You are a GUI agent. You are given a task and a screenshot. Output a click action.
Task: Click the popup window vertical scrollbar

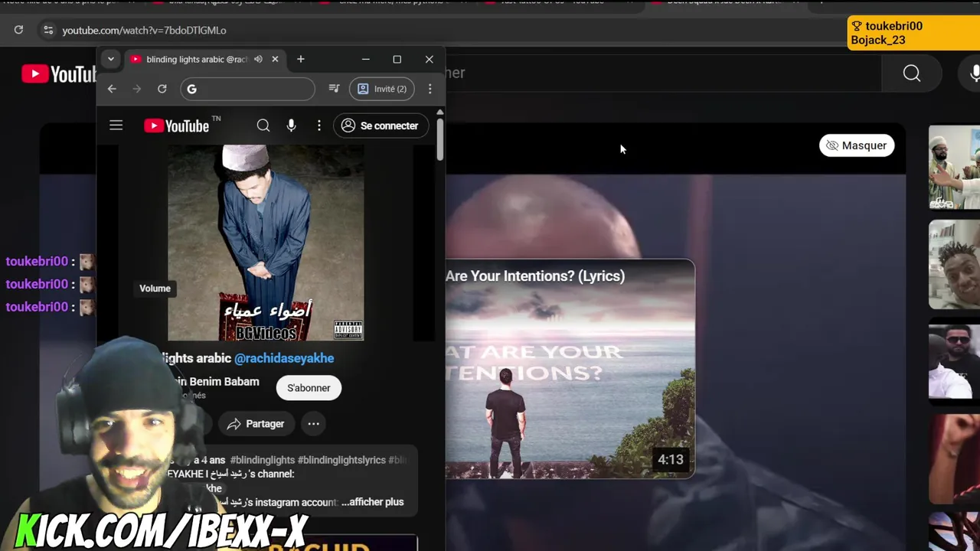[x=439, y=138]
